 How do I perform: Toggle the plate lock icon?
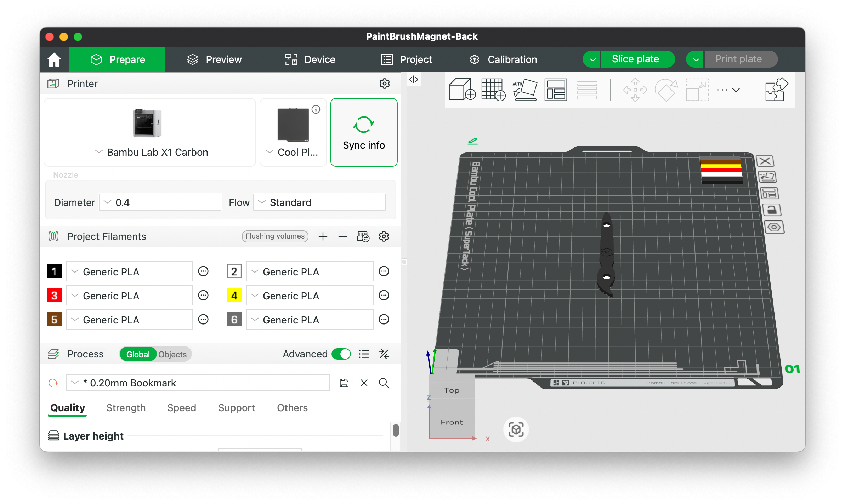772,210
